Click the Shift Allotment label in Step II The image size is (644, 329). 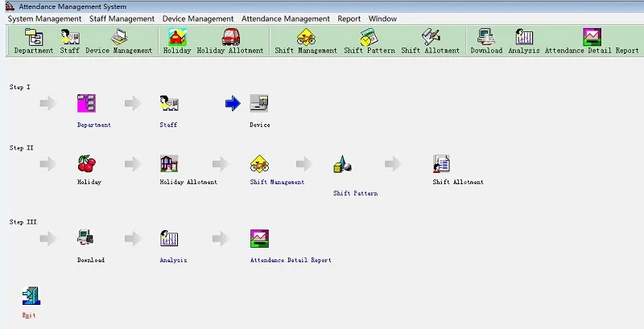(x=458, y=182)
